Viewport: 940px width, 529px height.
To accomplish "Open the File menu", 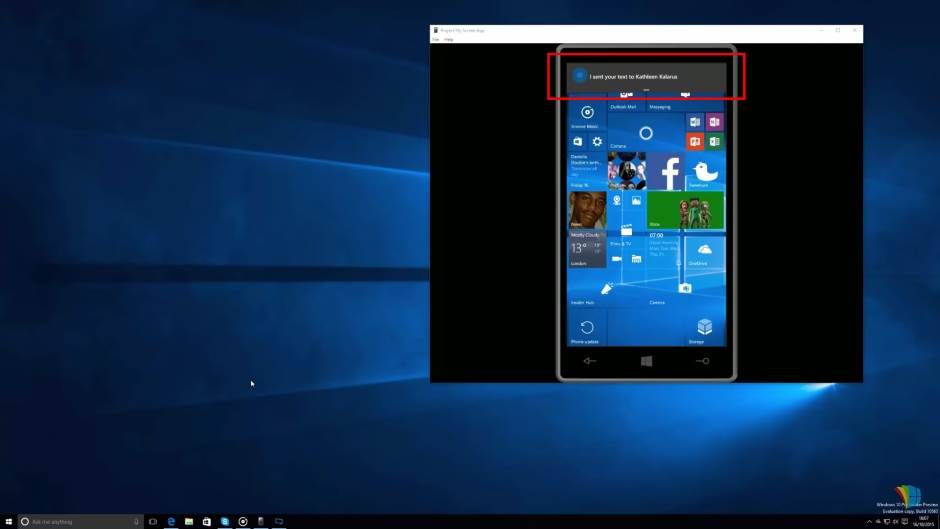I will coord(436,39).
